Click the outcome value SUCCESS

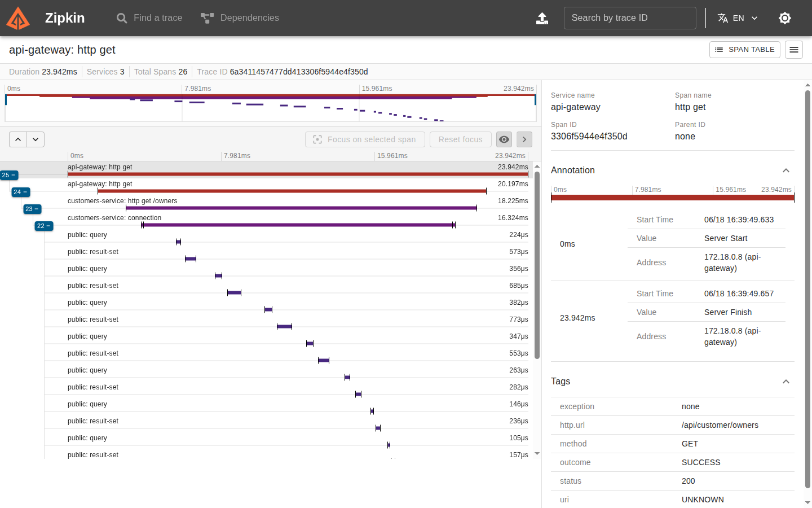tap(701, 462)
